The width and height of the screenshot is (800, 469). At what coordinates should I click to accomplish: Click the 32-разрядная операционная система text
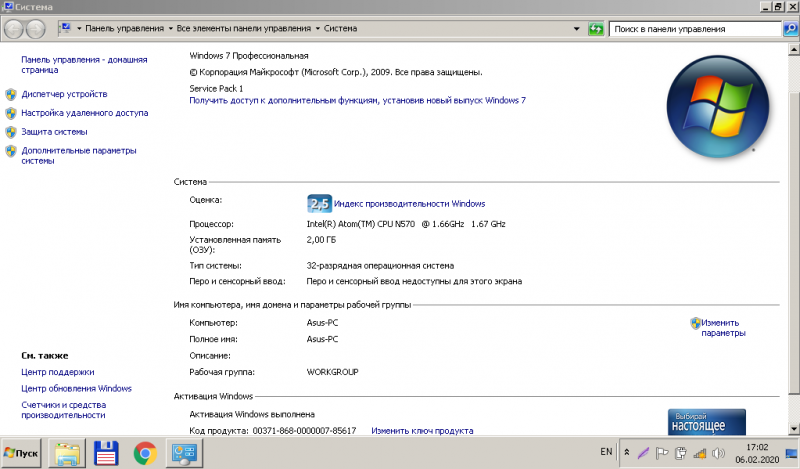coord(380,266)
